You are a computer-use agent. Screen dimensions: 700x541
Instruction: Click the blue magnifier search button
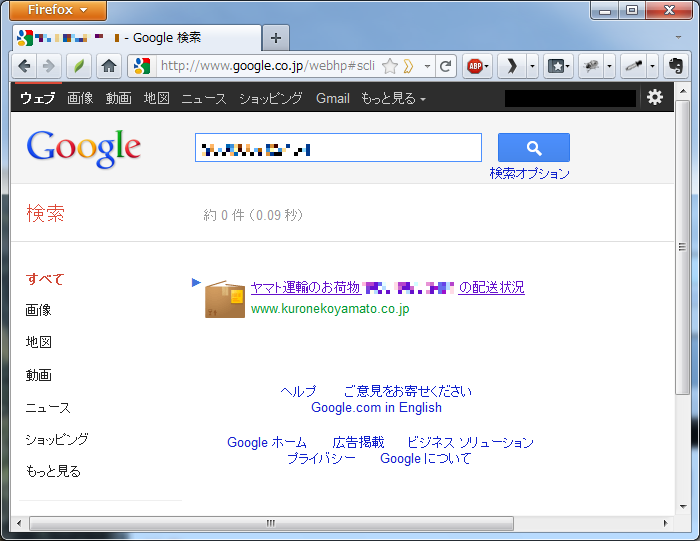[x=533, y=147]
